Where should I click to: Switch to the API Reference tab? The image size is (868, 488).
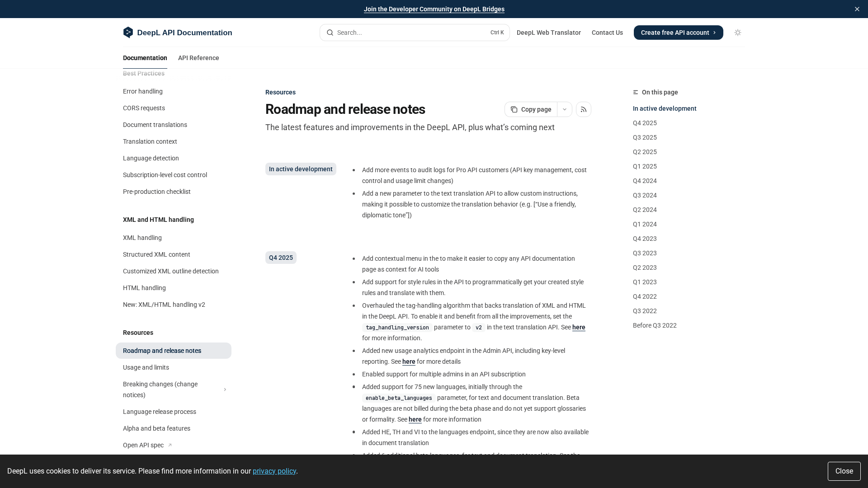tap(198, 58)
